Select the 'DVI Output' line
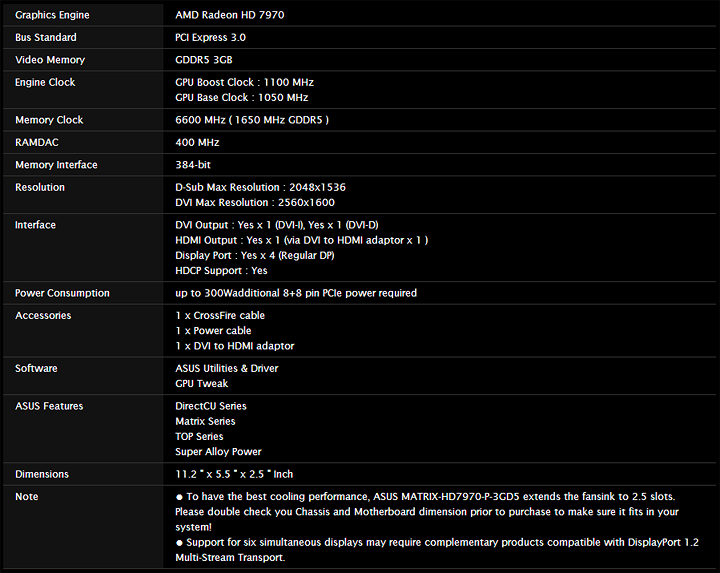 point(277,225)
